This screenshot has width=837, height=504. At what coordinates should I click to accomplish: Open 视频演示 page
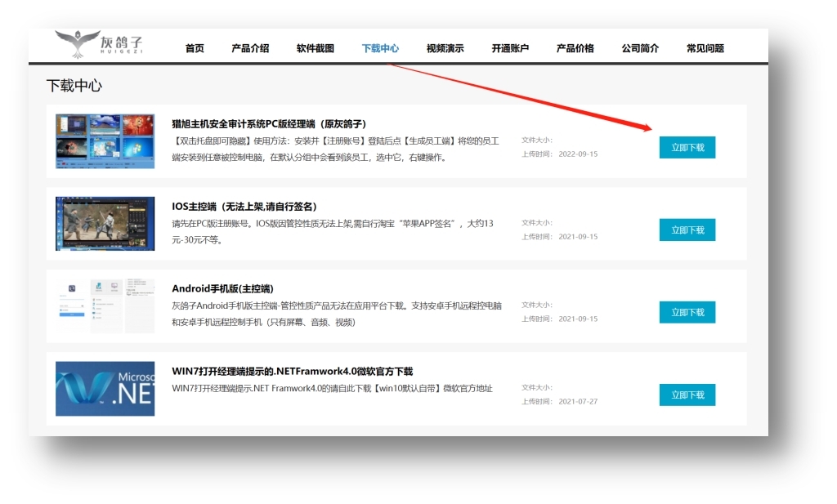point(445,48)
